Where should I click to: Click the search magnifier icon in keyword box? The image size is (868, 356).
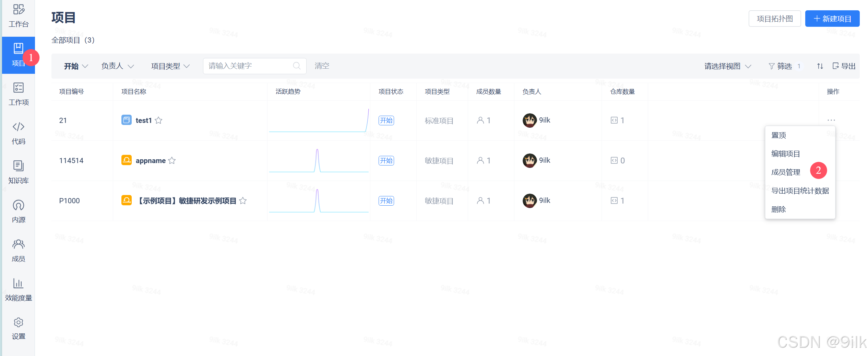(297, 66)
